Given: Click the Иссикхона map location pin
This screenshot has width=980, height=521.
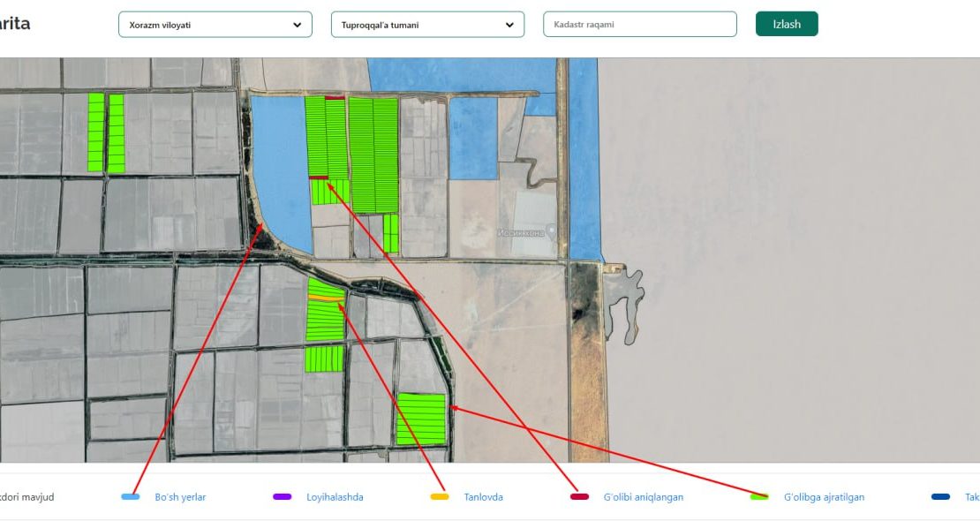Looking at the screenshot, I should [x=552, y=231].
